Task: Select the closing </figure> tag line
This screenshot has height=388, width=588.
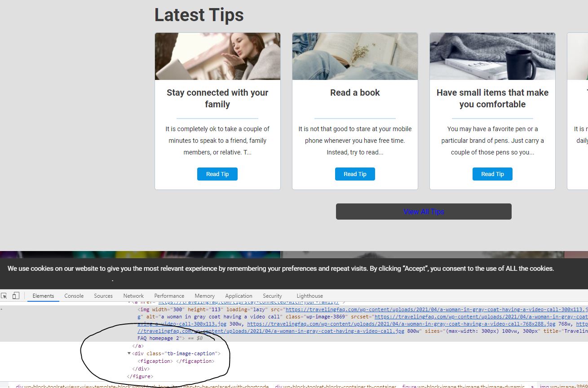Action: coord(140,376)
